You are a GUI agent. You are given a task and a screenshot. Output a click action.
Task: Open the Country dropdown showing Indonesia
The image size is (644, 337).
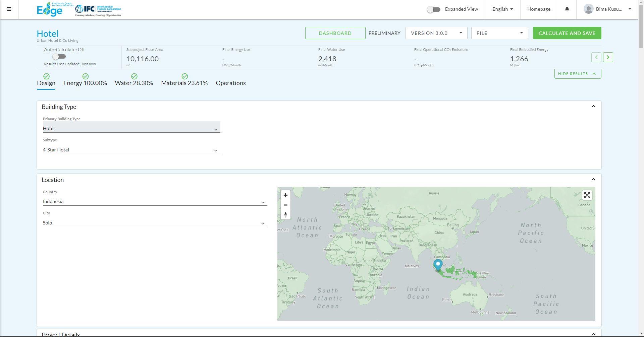tap(155, 202)
